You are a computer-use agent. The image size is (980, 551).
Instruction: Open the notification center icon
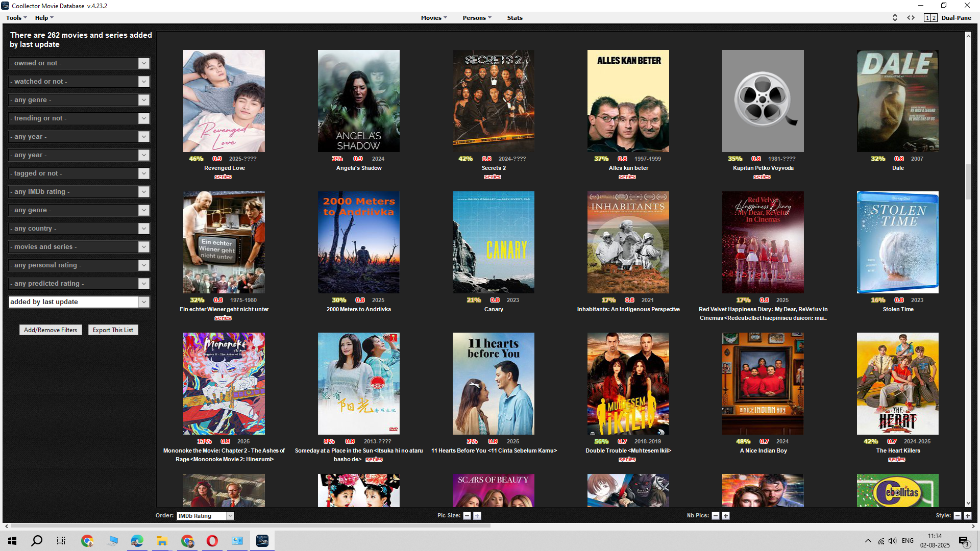[x=964, y=541]
